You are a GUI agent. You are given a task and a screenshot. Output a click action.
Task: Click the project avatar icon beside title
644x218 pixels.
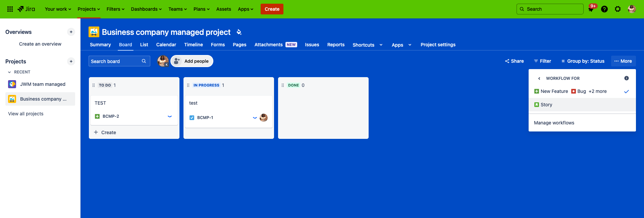pos(94,32)
